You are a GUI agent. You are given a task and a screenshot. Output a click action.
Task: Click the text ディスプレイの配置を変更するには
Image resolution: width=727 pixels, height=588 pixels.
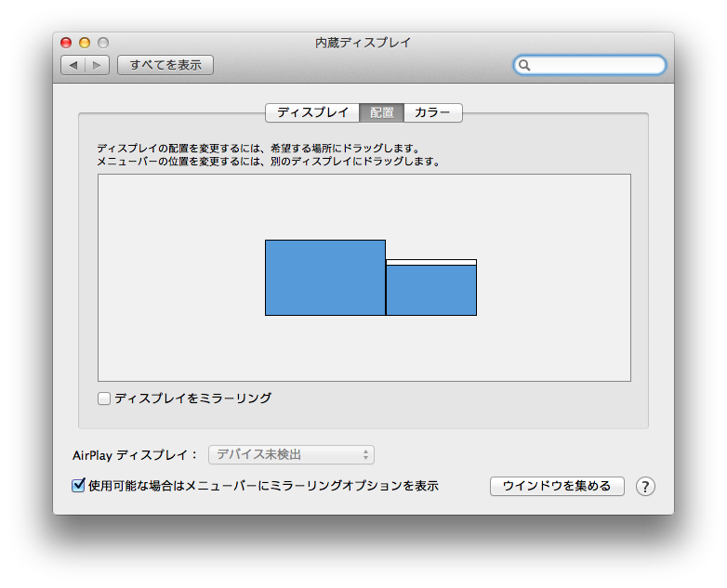click(178, 149)
